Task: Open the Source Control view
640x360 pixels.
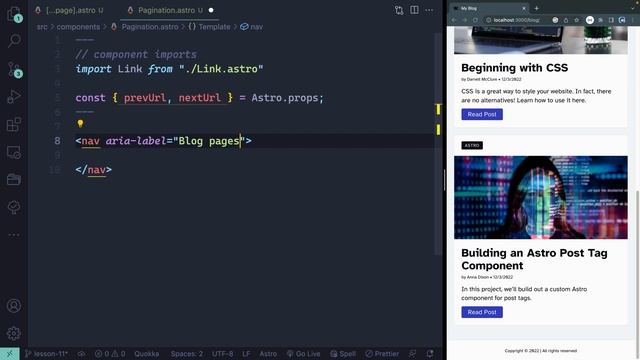Action: coord(14,69)
